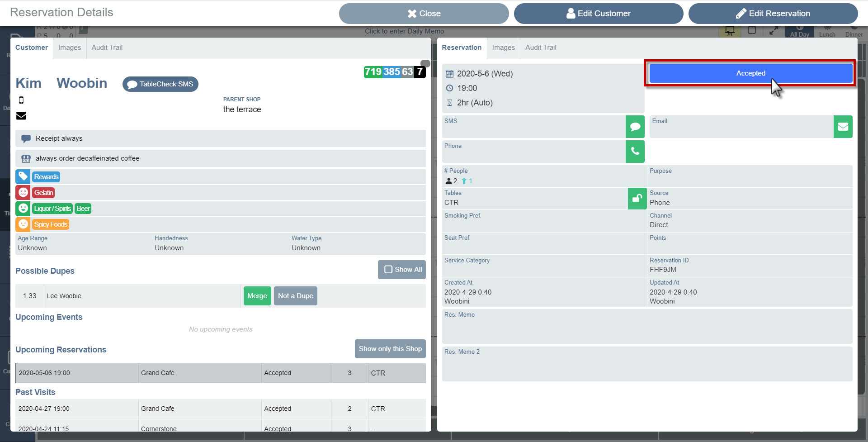Click the parent shop name the terrace
868x442 pixels.
[242, 109]
